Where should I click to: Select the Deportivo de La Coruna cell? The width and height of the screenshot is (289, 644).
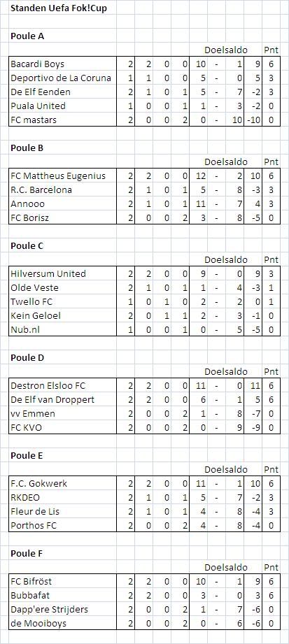63,78
